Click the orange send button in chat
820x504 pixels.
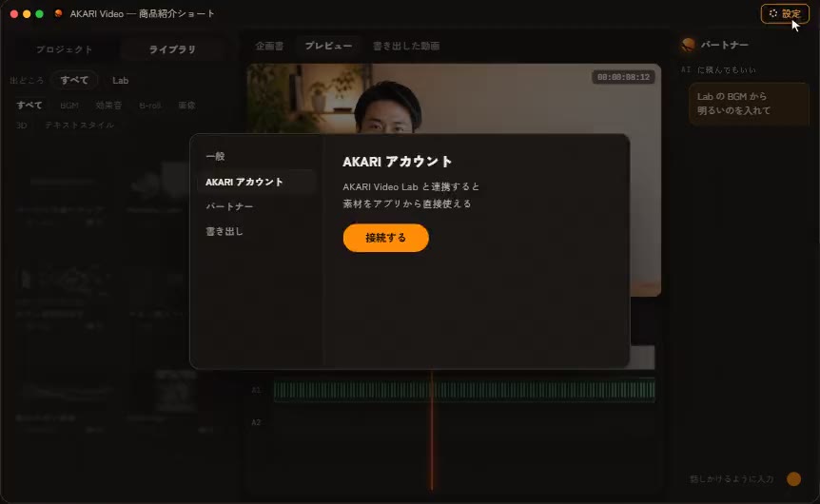794,479
